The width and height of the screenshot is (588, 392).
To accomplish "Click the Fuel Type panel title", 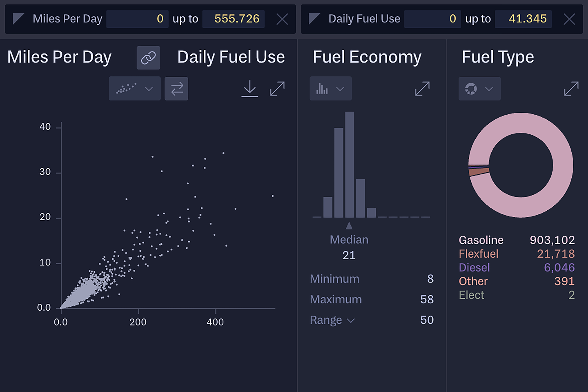I will pyautogui.click(x=498, y=57).
